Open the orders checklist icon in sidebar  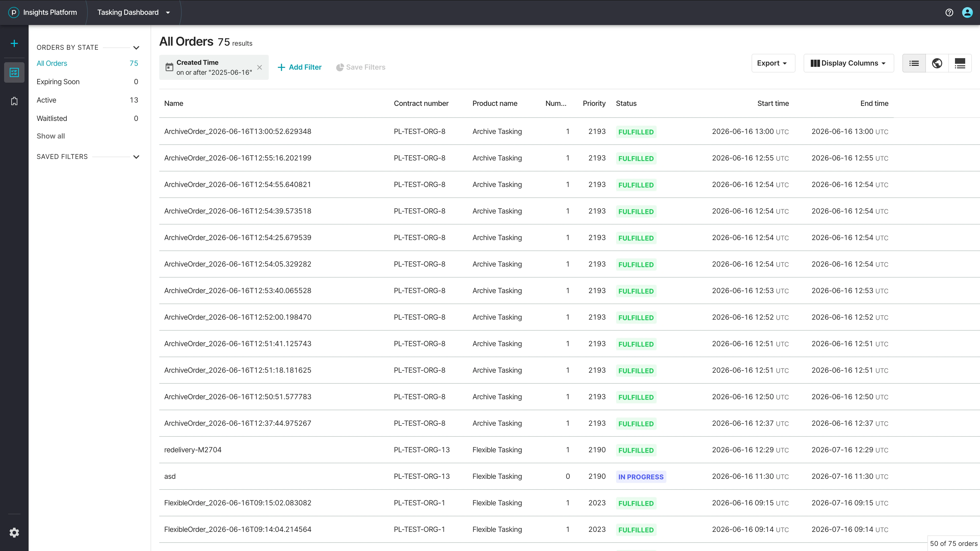point(14,72)
